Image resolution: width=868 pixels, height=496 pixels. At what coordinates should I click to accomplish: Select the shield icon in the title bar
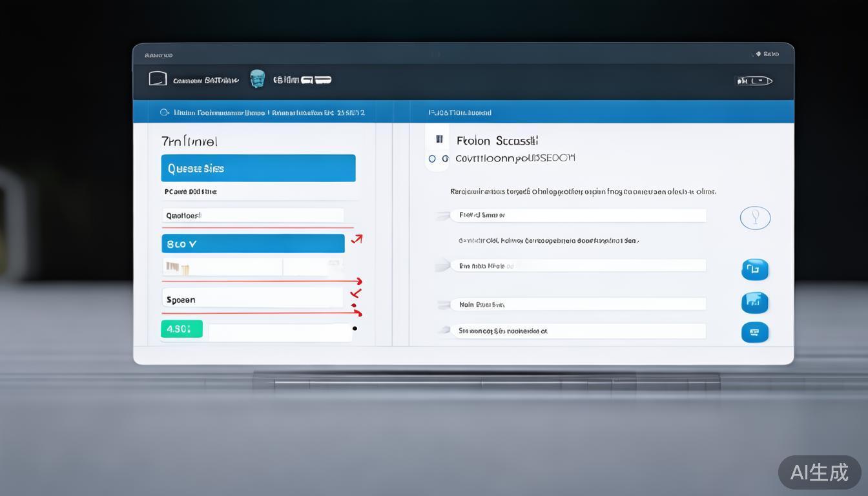pos(759,54)
